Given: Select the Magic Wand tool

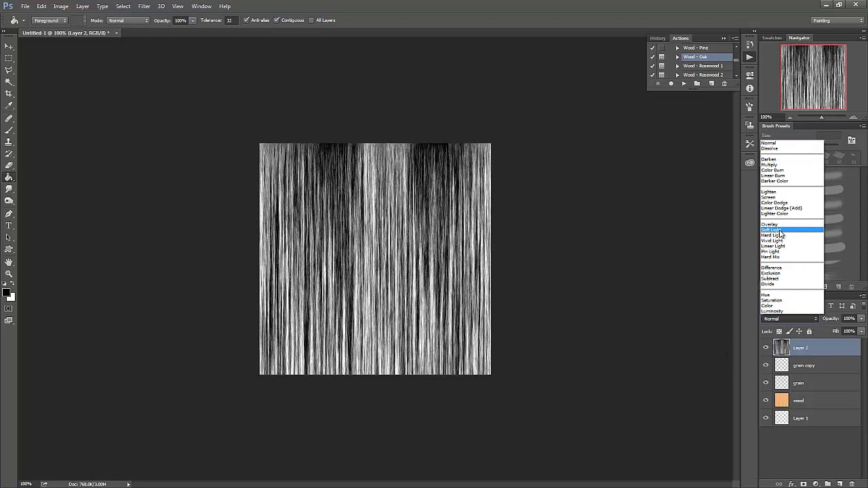Looking at the screenshot, I should coord(9,82).
